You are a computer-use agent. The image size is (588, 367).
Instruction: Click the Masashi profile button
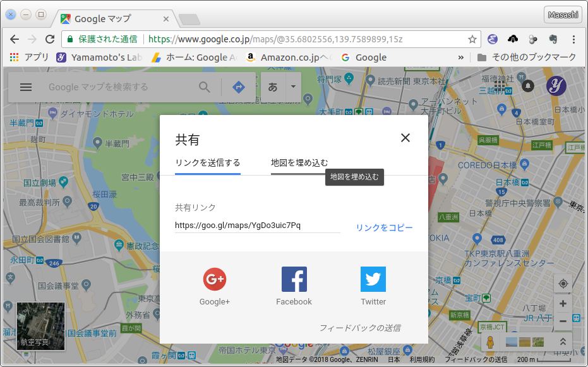[x=563, y=15]
